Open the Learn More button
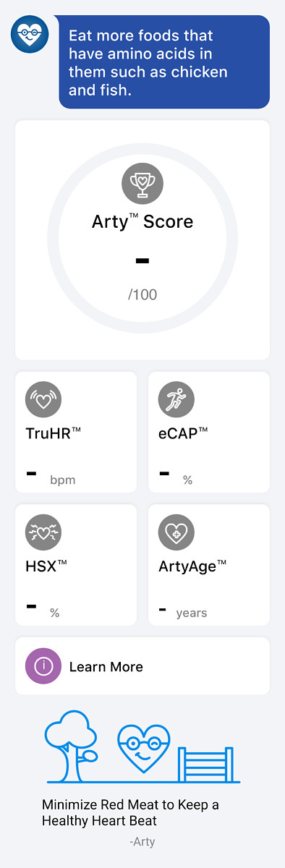The width and height of the screenshot is (285, 868). pyautogui.click(x=142, y=666)
